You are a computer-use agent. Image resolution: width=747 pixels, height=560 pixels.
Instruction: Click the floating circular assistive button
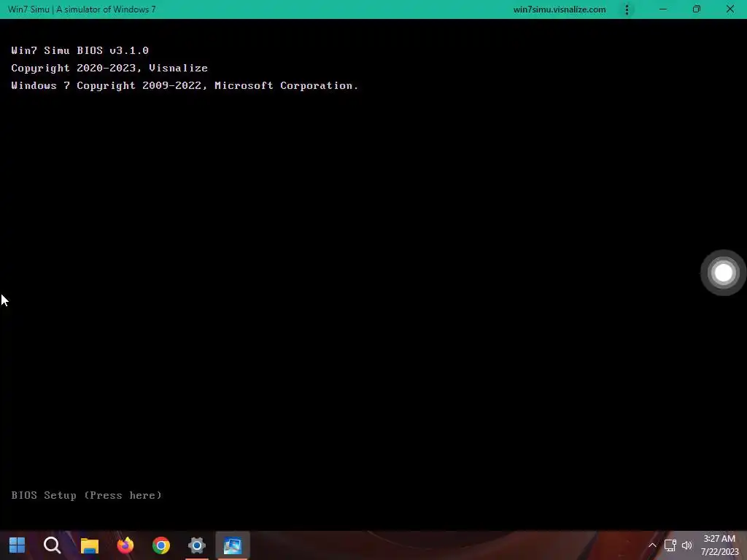point(723,273)
